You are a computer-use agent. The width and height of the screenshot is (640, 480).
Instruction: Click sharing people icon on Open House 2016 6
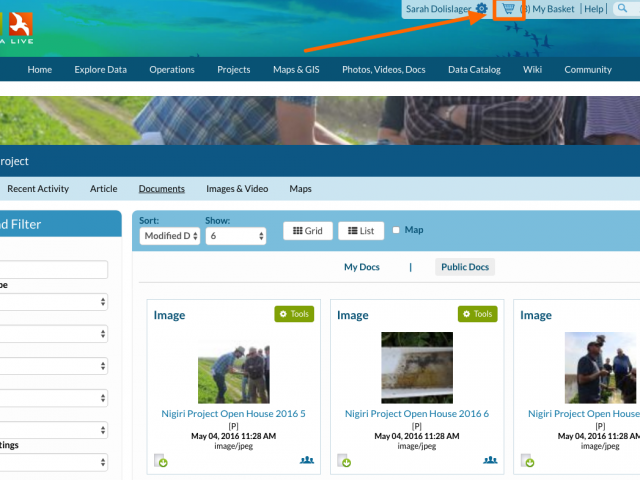490,460
